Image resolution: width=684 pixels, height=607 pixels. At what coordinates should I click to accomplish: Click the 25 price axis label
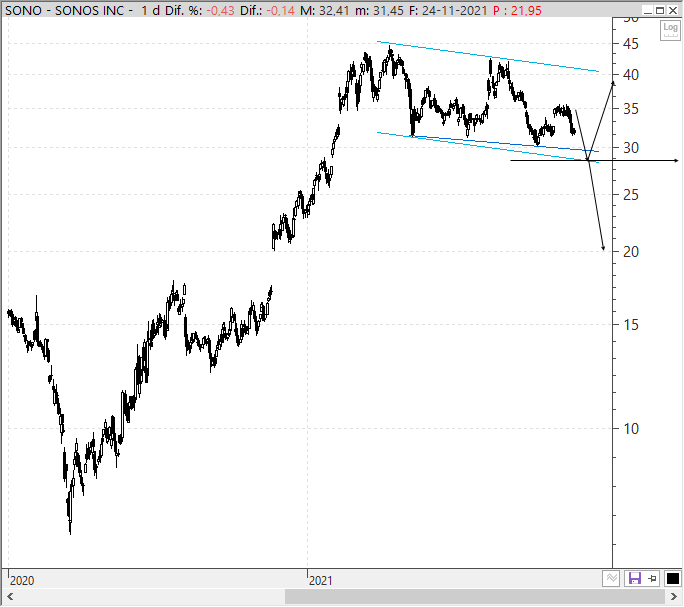pyautogui.click(x=631, y=195)
